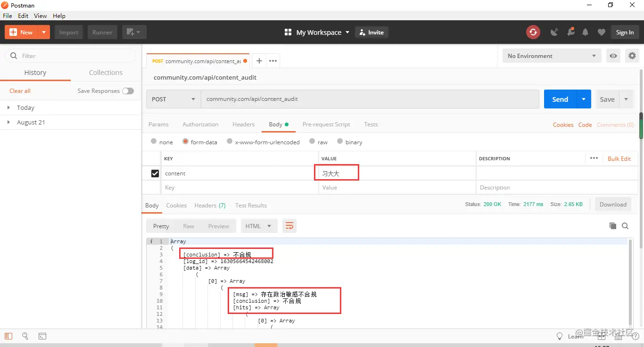Open the View menu

(x=41, y=16)
